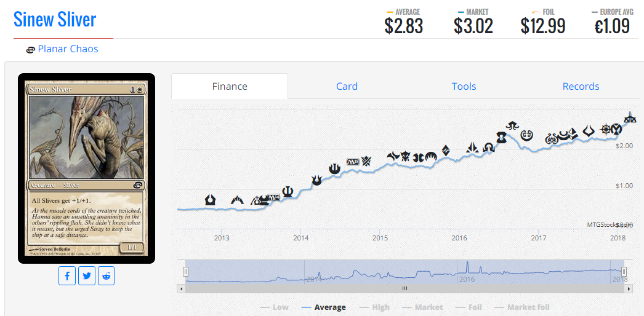This screenshot has width=644, height=316.
Task: Select the Fate Reforged set marker
Action: coord(393,156)
